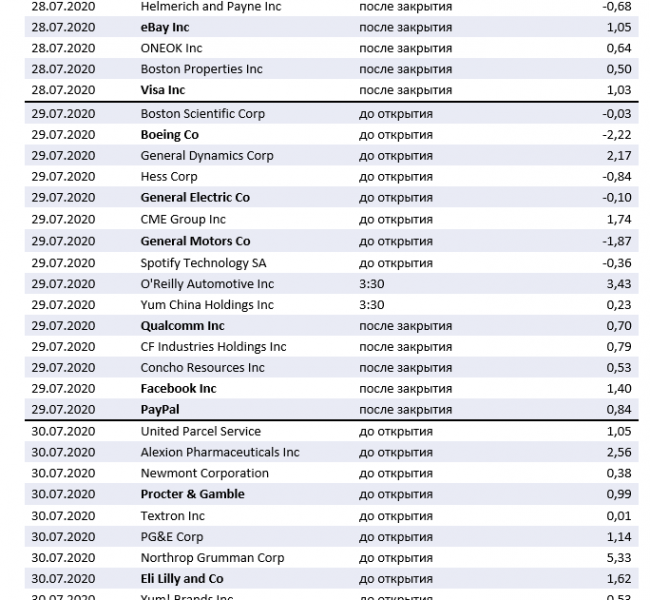Click 'до открытия' in Northrop Grumman row

[396, 558]
